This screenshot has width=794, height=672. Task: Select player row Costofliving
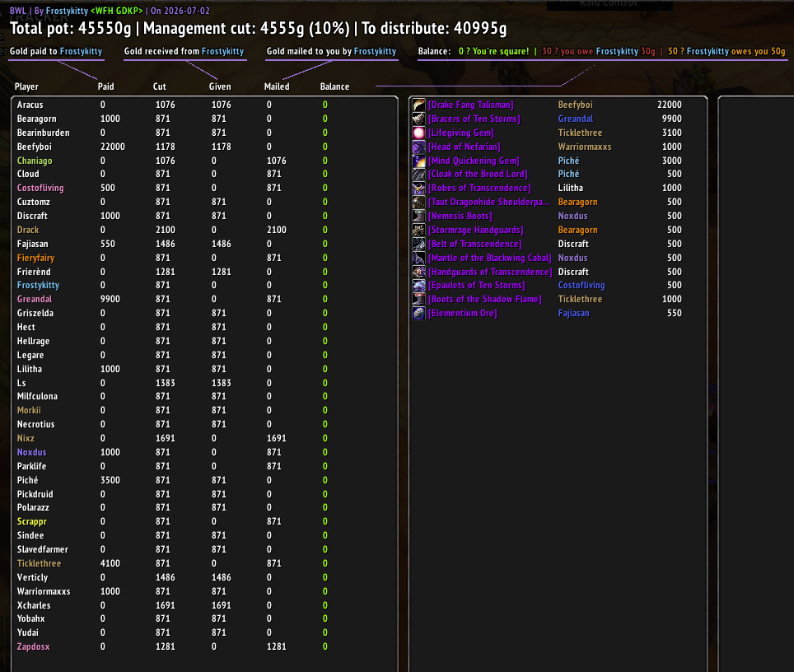204,188
